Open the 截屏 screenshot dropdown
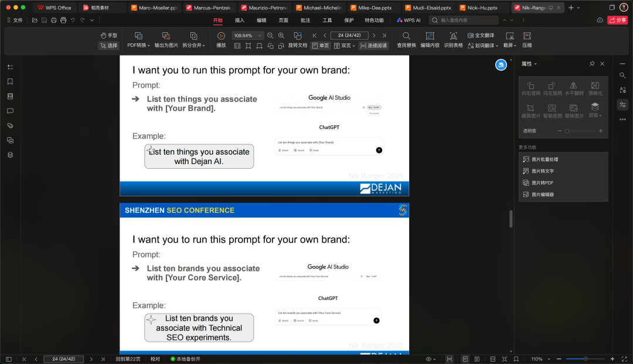This screenshot has width=633, height=364. click(510, 40)
